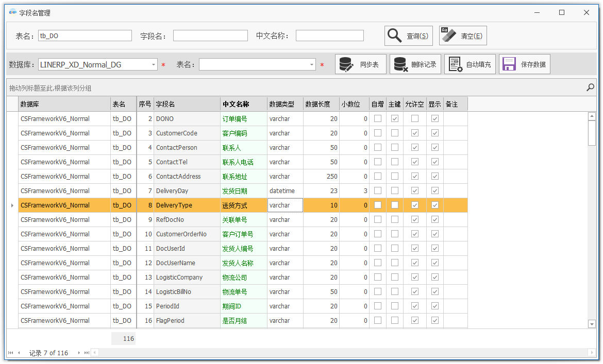Toggle 自增 checkbox for ContactPerson row
The width and height of the screenshot is (603, 364).
[378, 147]
